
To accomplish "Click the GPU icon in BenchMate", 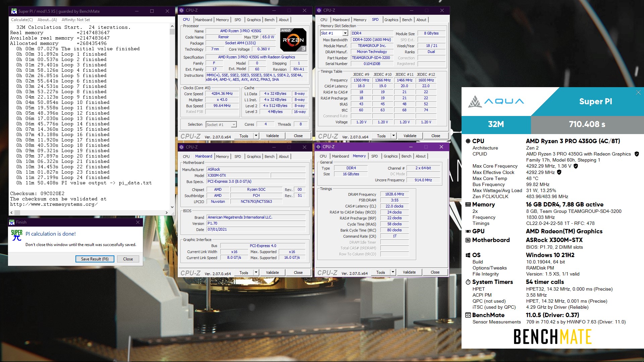I will [x=468, y=231].
